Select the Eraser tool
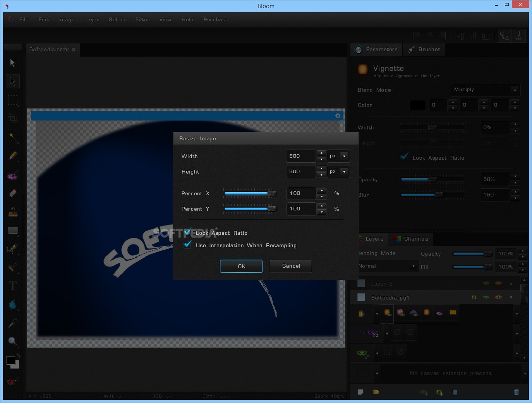The image size is (532, 403). [x=13, y=193]
